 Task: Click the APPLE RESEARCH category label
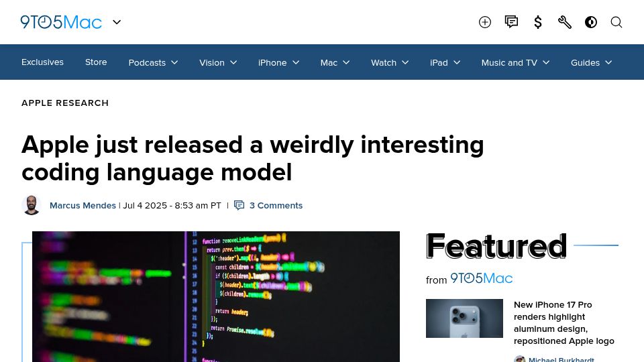[65, 103]
